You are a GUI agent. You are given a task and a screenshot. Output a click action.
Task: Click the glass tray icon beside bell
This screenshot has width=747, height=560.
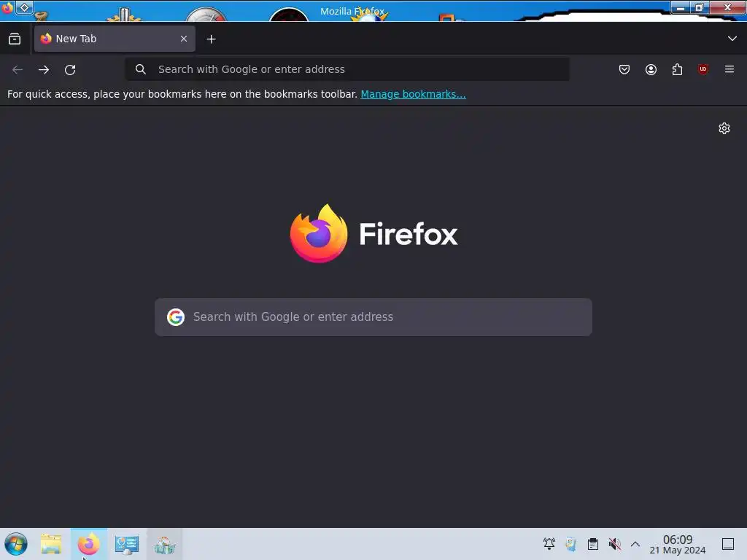(x=570, y=544)
